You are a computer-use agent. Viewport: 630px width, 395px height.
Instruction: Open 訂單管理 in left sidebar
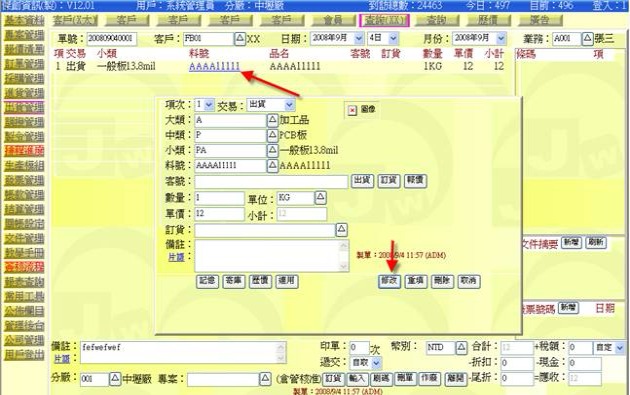point(24,64)
